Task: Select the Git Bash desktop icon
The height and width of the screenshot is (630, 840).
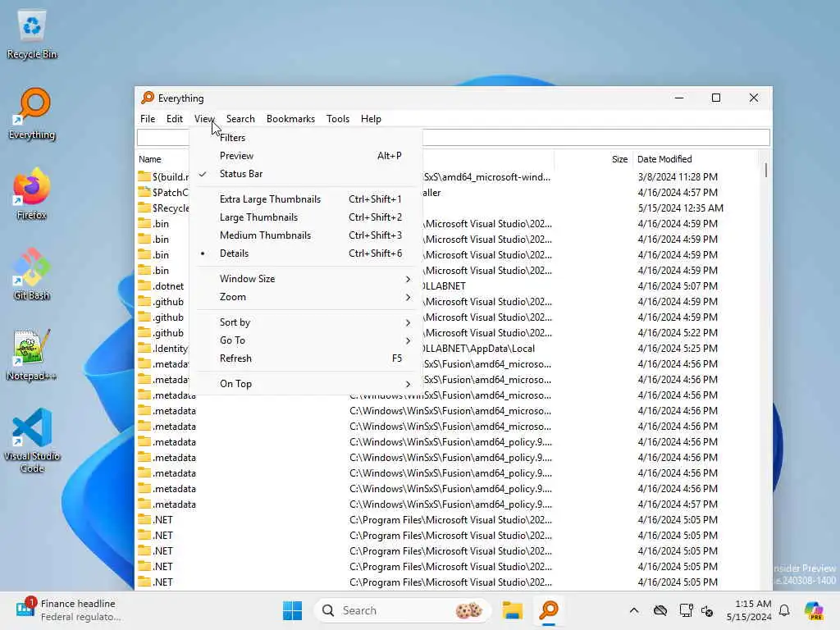Action: 32,274
